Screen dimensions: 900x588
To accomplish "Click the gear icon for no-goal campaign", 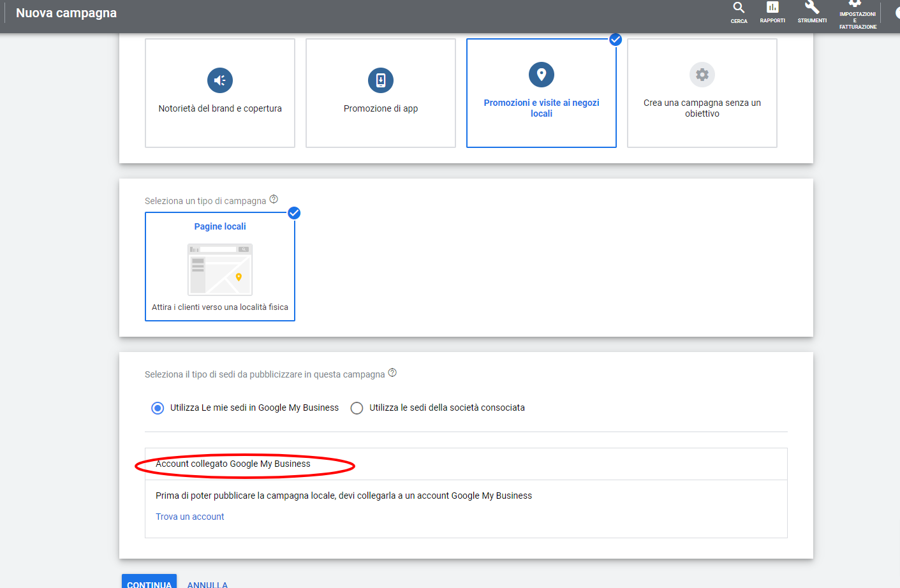I will [x=702, y=75].
